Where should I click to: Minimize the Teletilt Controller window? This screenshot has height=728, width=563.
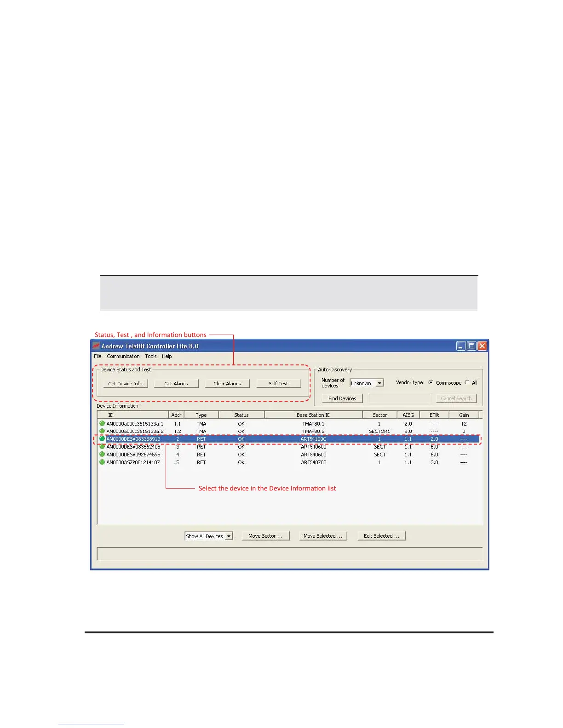point(461,346)
